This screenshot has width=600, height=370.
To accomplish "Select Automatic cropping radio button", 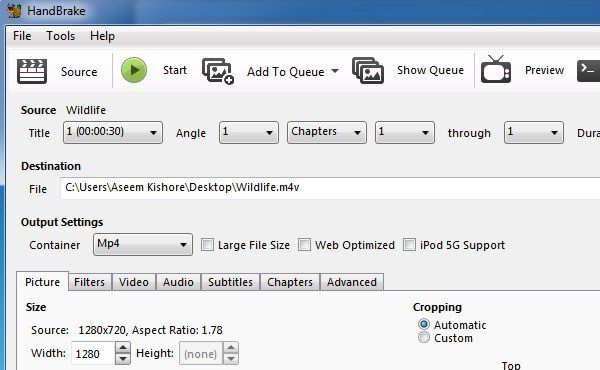I will point(424,324).
